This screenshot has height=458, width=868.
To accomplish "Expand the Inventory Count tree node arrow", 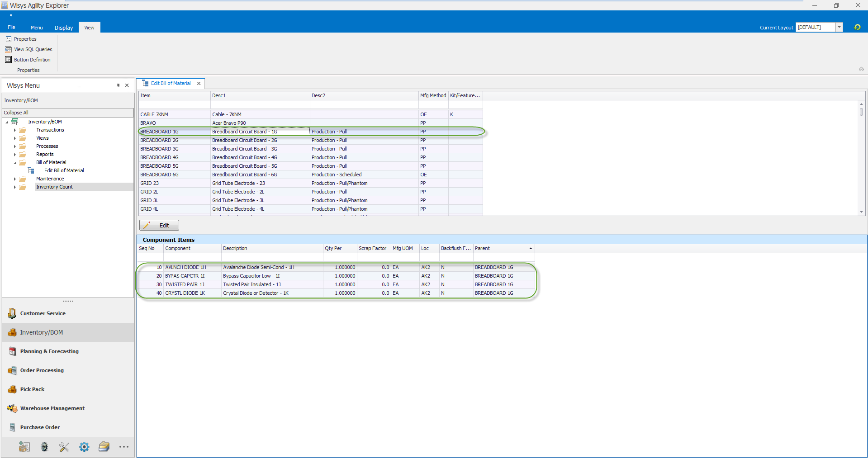I will tap(15, 187).
